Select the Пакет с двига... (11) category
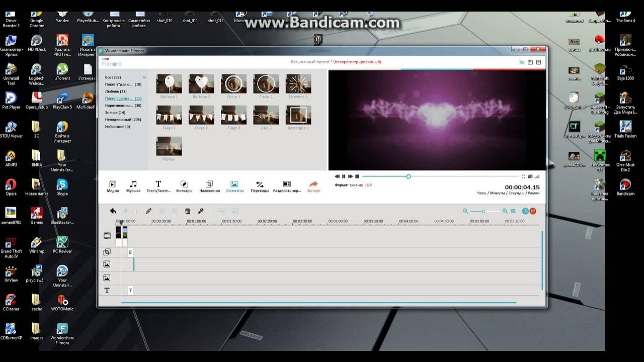 pyautogui.click(x=123, y=99)
